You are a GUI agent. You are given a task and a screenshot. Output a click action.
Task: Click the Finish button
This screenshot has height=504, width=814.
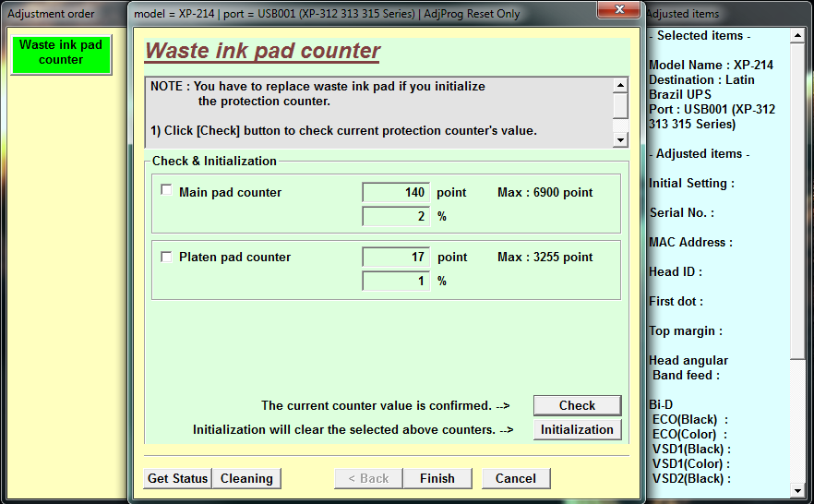coord(437,478)
